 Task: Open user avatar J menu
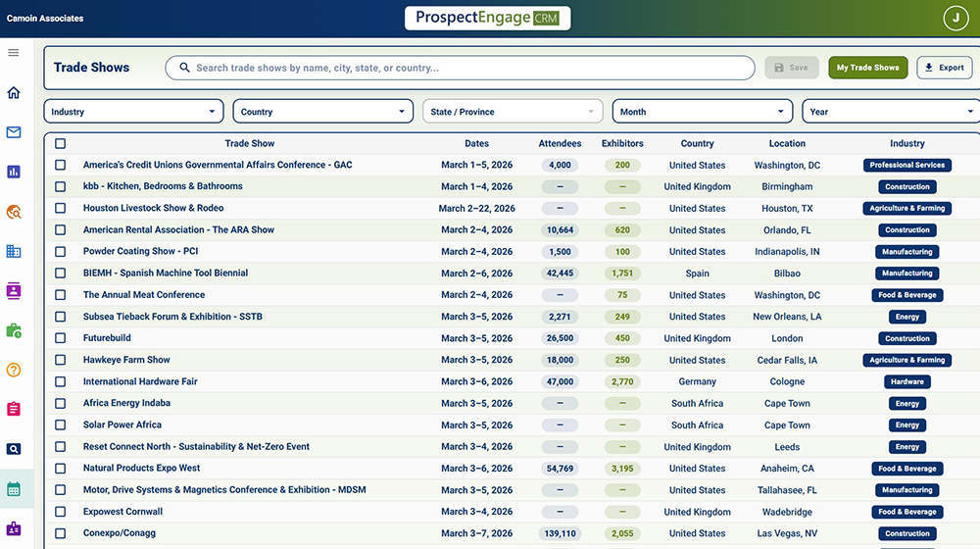pos(955,18)
